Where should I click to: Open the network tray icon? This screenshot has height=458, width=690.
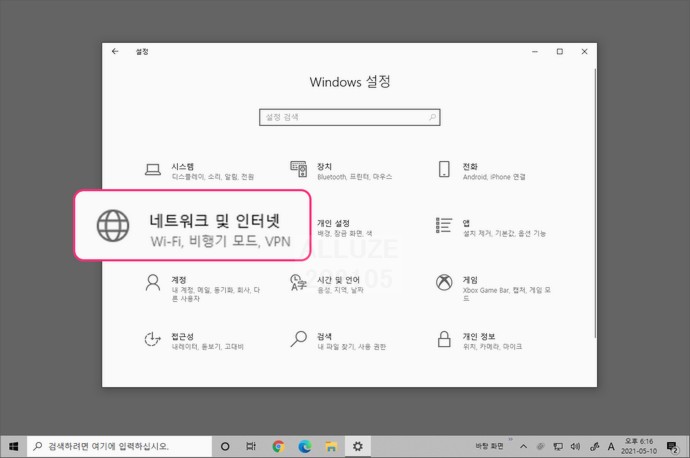(x=558, y=447)
